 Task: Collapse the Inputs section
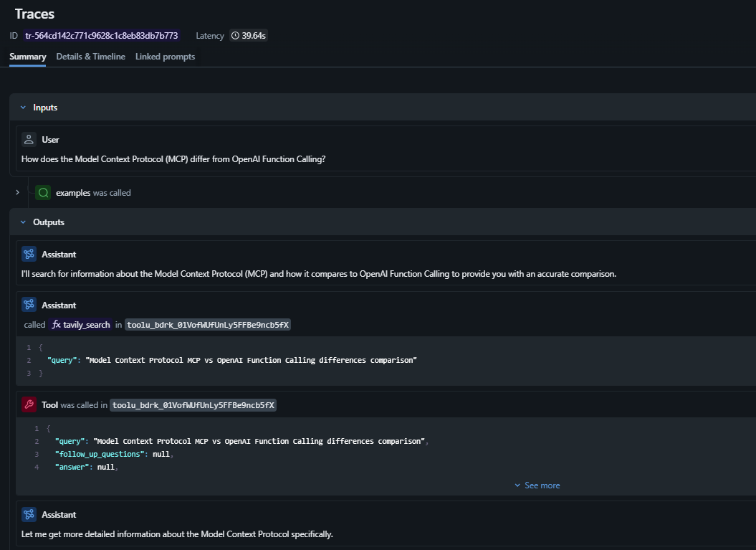23,108
